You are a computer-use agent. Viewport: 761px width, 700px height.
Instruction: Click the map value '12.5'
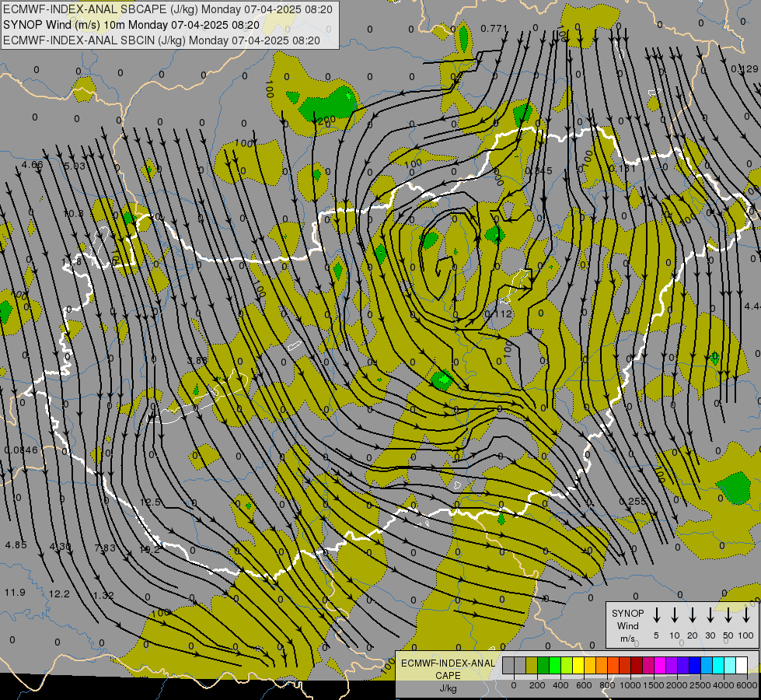click(150, 502)
